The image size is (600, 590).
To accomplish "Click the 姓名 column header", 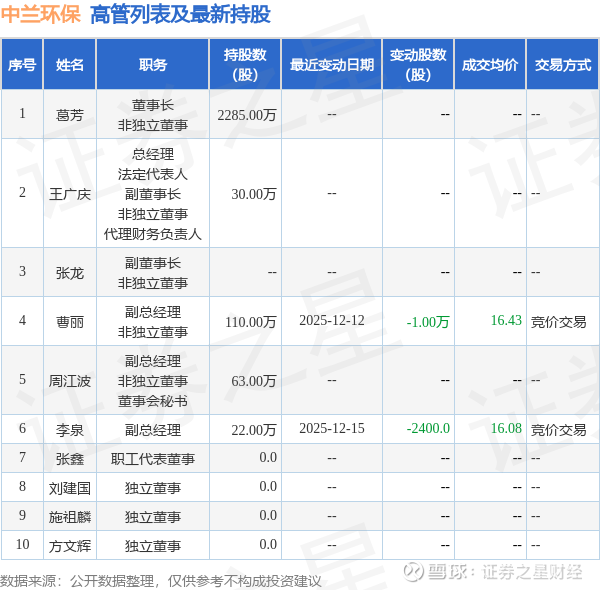I will pyautogui.click(x=70, y=65).
